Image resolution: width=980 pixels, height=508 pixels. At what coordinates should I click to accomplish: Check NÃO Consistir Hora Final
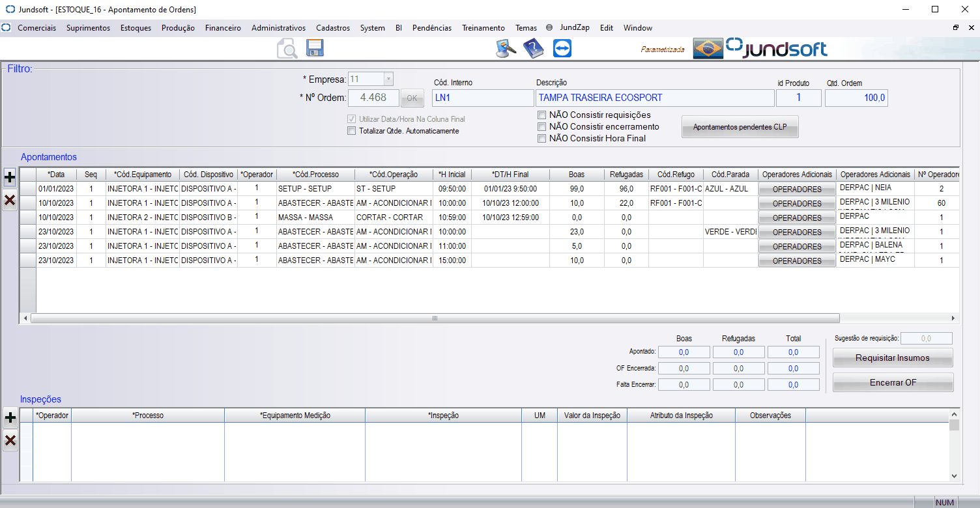point(541,138)
